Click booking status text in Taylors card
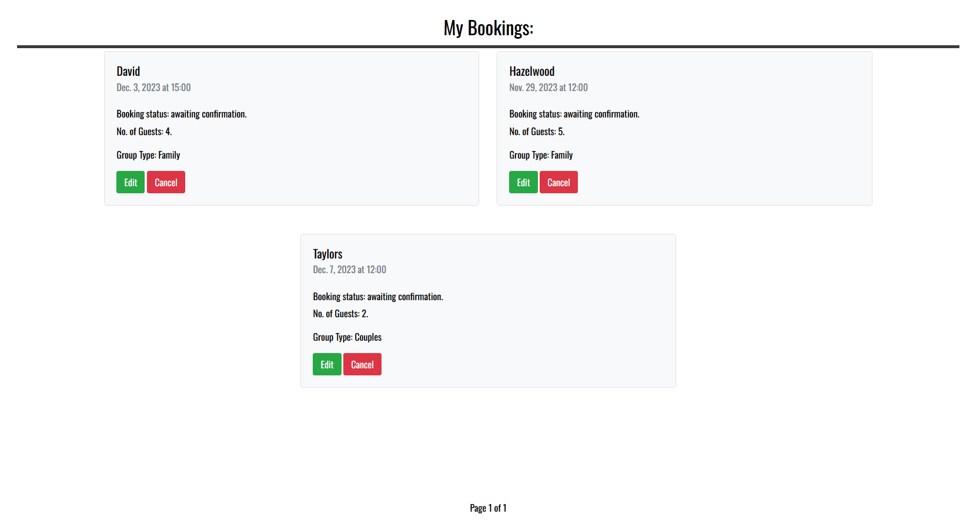The width and height of the screenshot is (980, 524). click(378, 297)
